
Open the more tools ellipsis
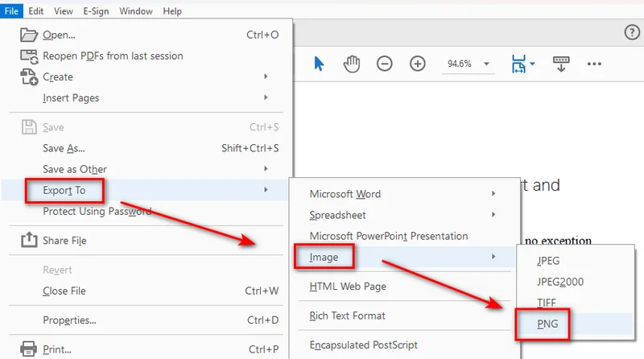tap(594, 64)
